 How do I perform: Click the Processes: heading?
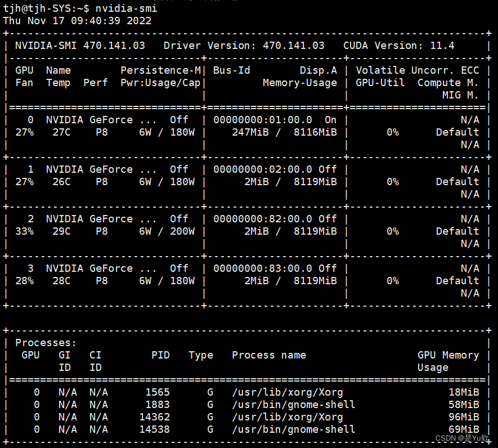[x=46, y=343]
